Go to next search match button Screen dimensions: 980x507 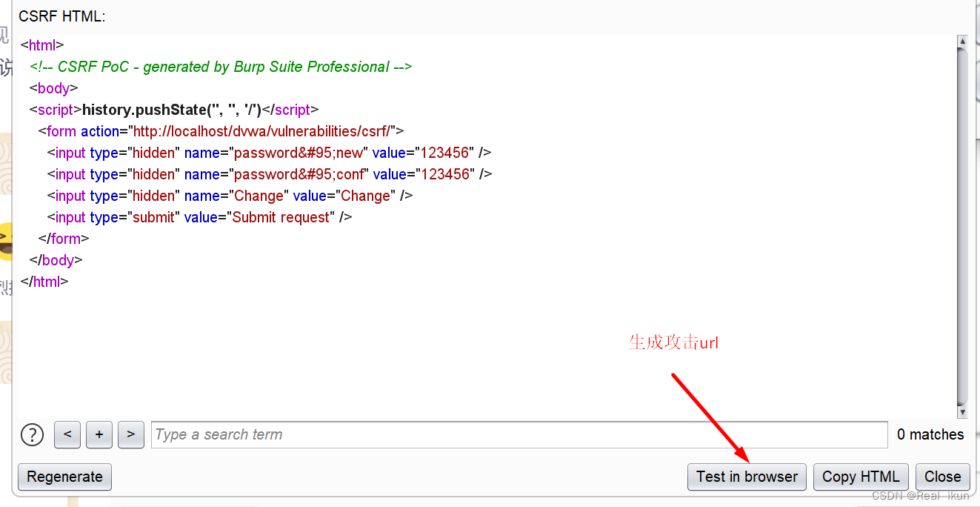(x=130, y=434)
